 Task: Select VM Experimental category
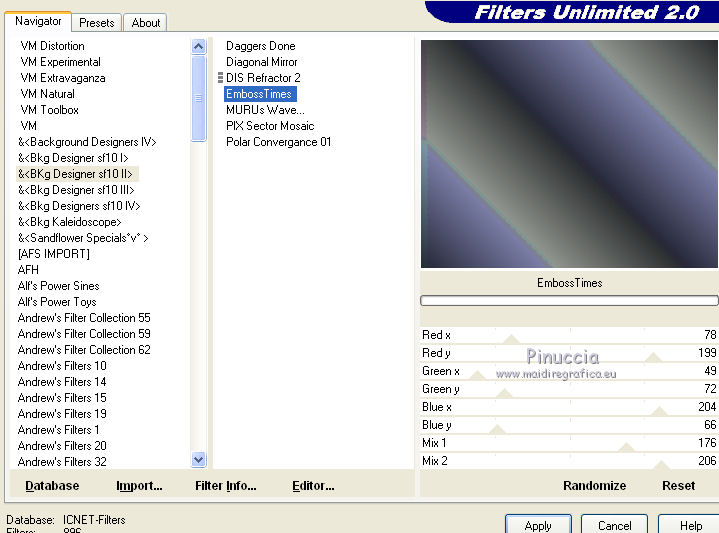point(60,62)
